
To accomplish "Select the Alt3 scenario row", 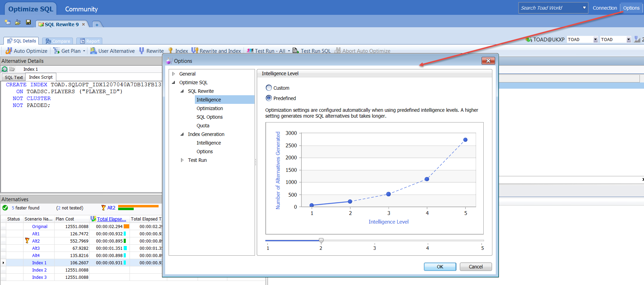I will point(81,248).
